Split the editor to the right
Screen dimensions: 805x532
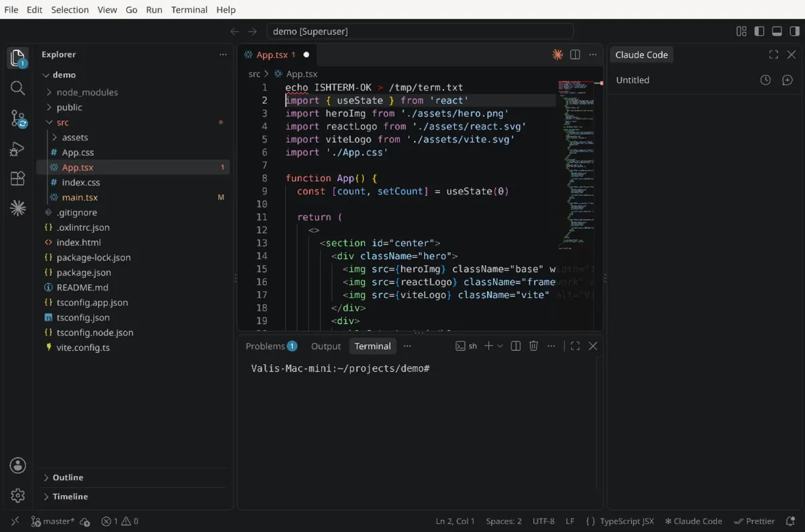pyautogui.click(x=575, y=55)
